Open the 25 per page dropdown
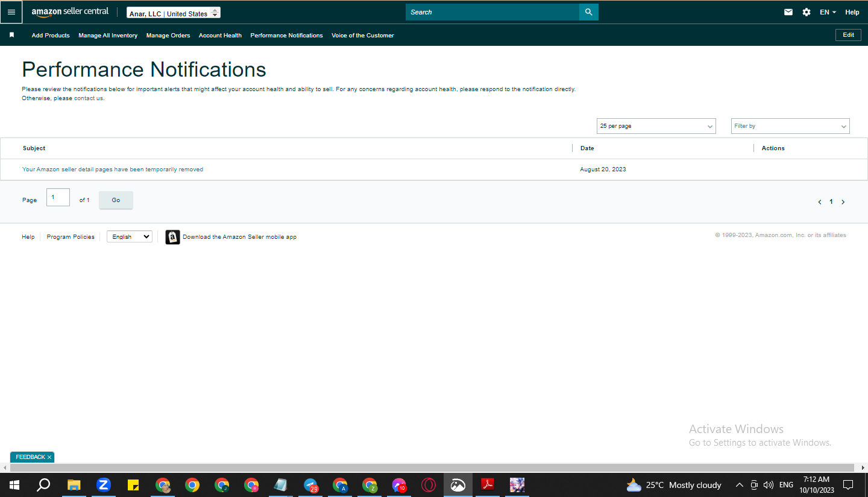The image size is (868, 497). pyautogui.click(x=656, y=126)
